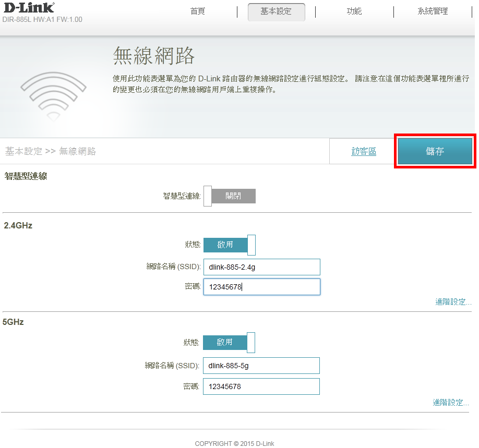Select the 基本設定 tab
The height and width of the screenshot is (448, 479).
tap(276, 11)
